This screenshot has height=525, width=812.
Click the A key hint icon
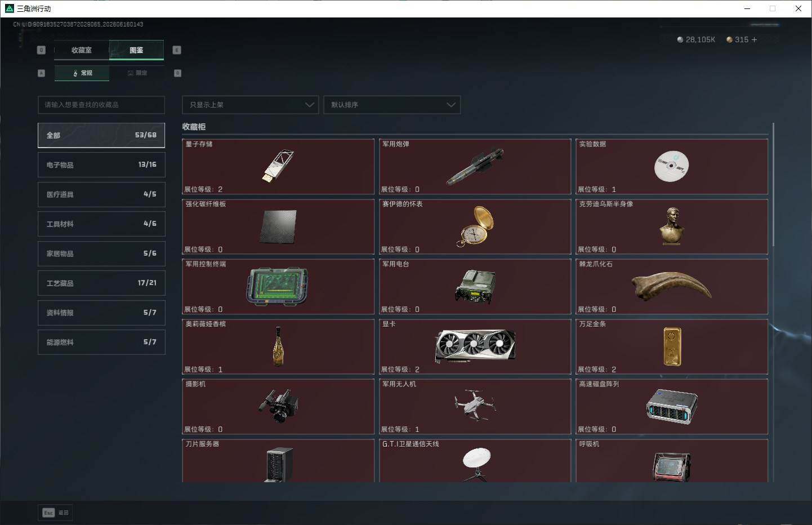pyautogui.click(x=41, y=73)
